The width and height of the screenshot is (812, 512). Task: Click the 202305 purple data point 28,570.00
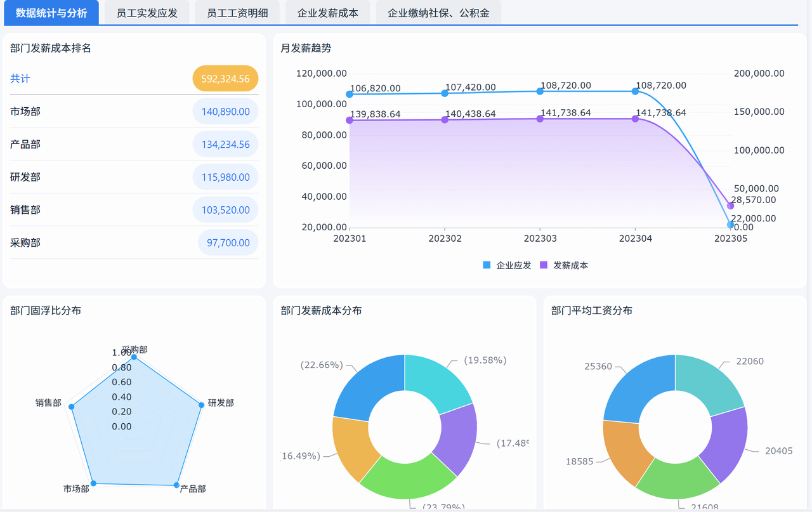pos(730,206)
